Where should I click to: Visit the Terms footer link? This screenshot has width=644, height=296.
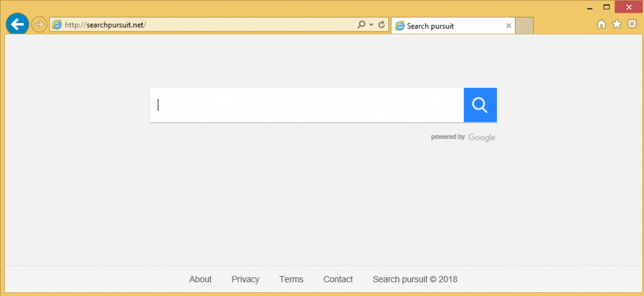tap(291, 279)
